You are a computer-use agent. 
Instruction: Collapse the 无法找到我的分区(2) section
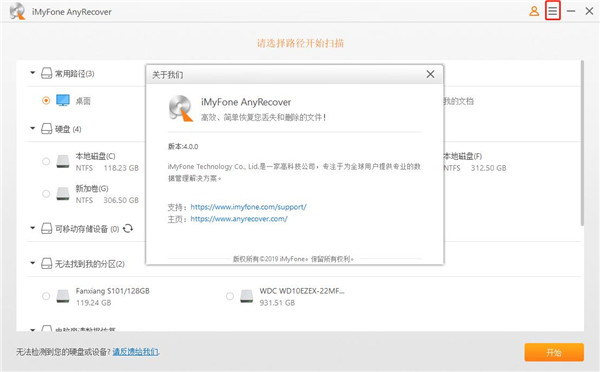tap(33, 263)
